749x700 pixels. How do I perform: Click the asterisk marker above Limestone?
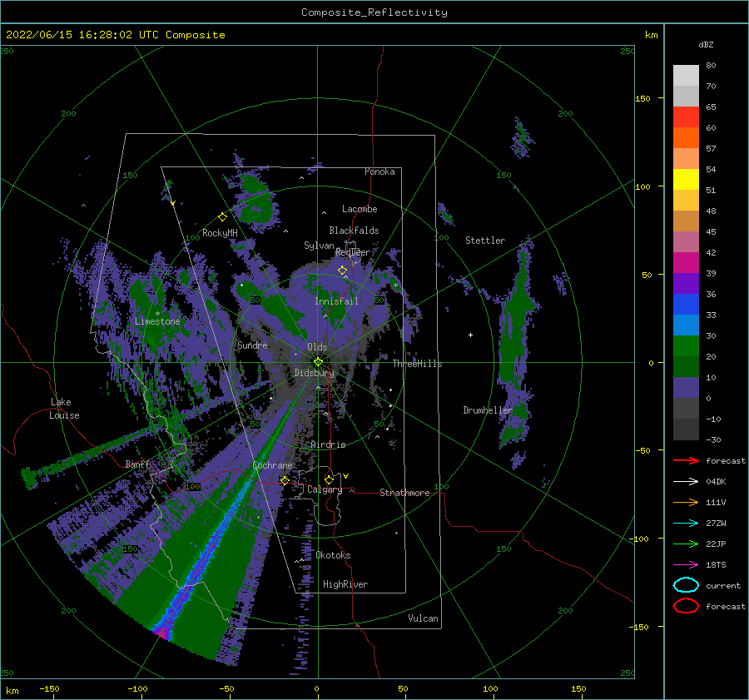click(x=157, y=314)
